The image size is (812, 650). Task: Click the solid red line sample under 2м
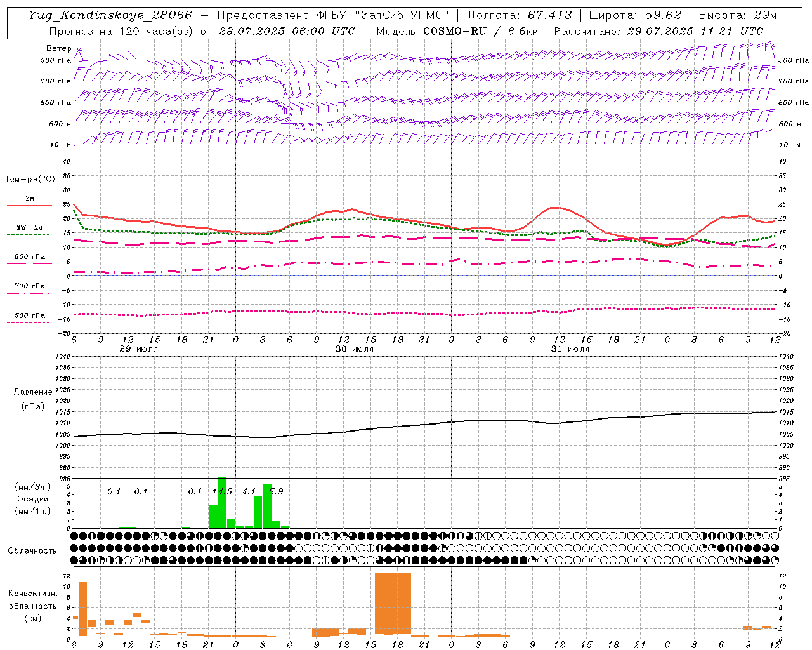click(29, 206)
